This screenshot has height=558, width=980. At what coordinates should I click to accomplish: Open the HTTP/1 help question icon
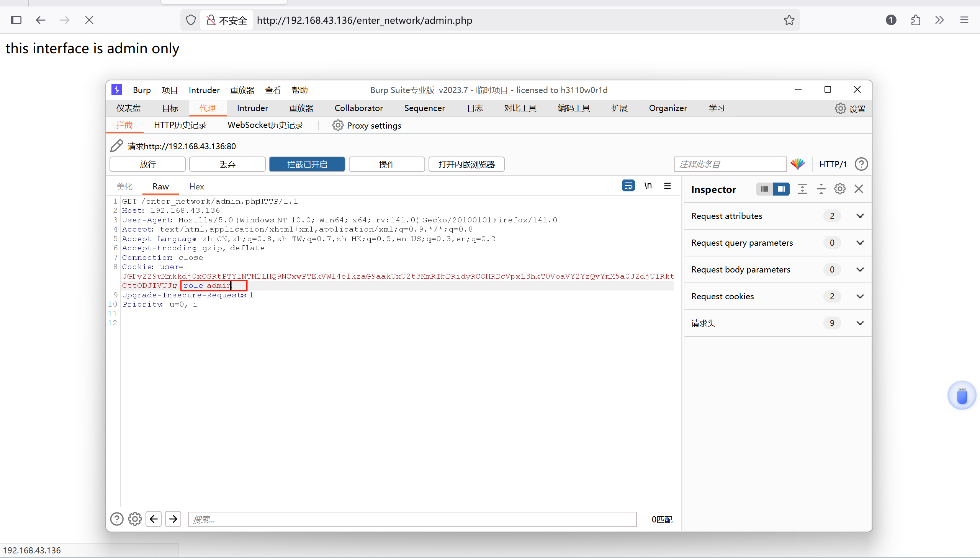click(x=861, y=164)
